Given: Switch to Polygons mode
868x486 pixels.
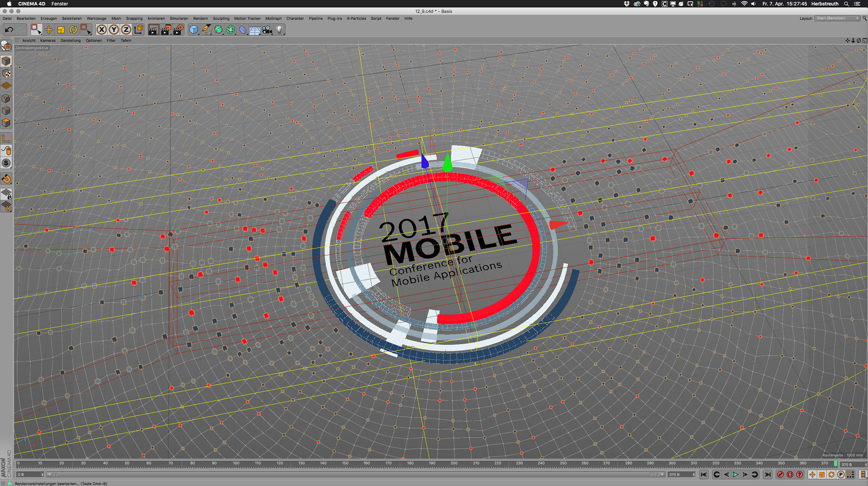Looking at the screenshot, I should tap(6, 123).
